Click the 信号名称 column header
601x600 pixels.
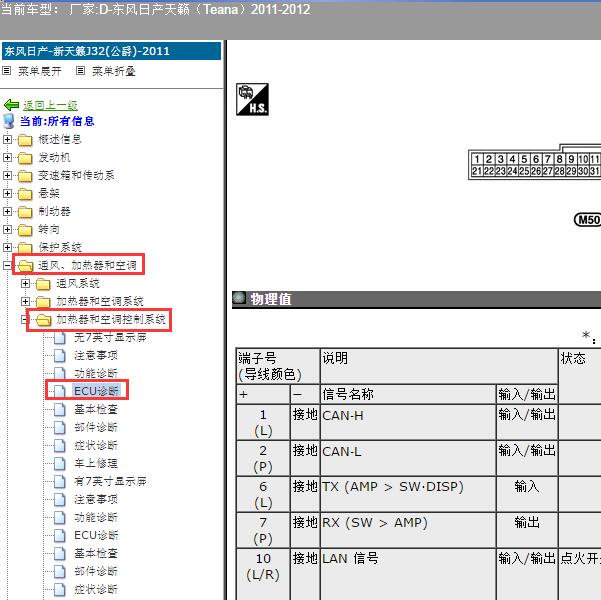(x=408, y=394)
